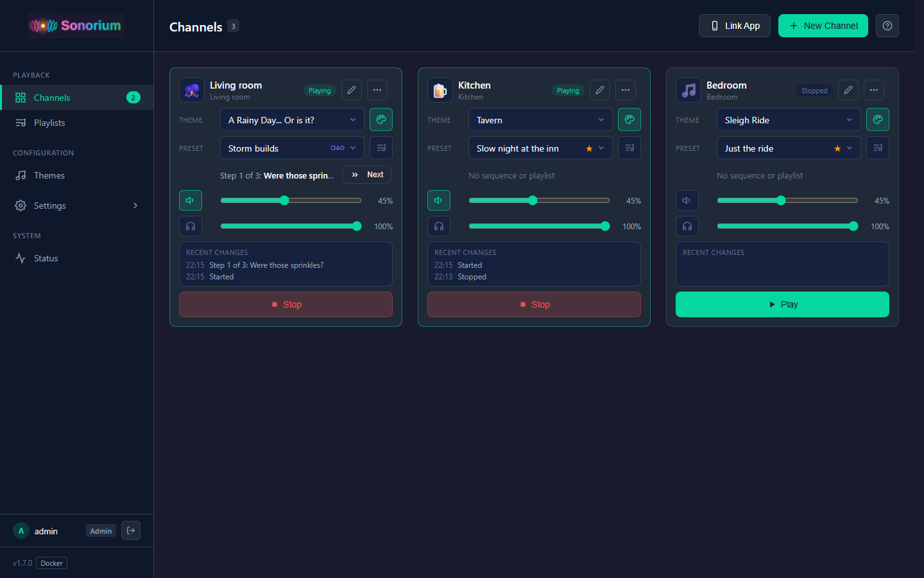924x578 pixels.
Task: Open Kitchen theme dropdown 'Tavern'
Action: 540,119
